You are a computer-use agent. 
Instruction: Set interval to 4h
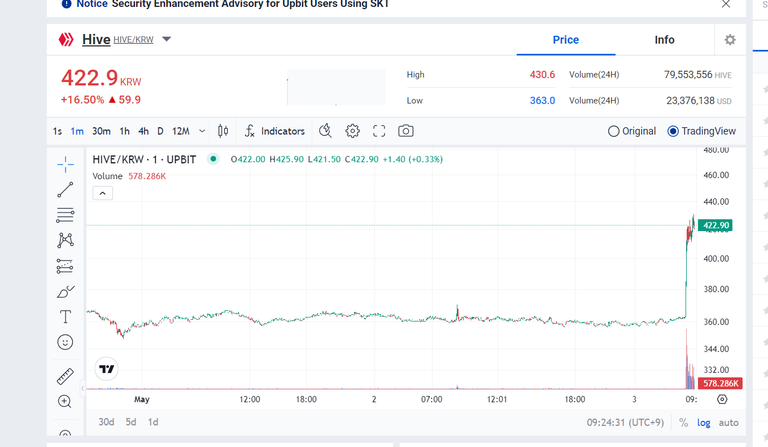[x=143, y=131]
